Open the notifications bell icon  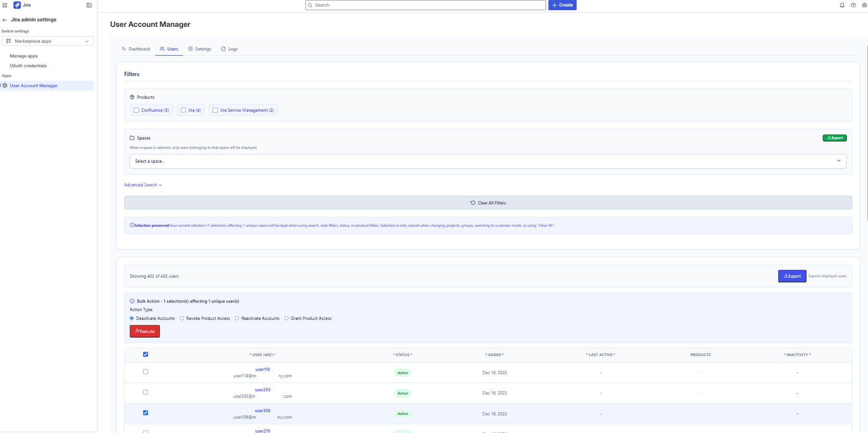pyautogui.click(x=842, y=5)
